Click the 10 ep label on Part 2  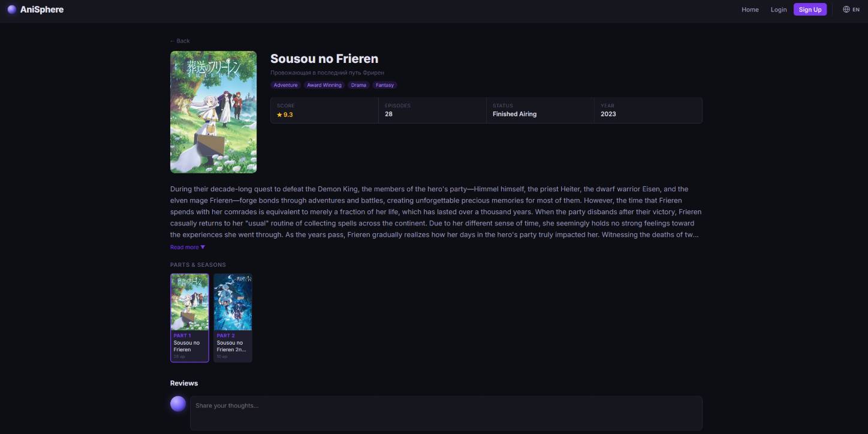tap(222, 357)
